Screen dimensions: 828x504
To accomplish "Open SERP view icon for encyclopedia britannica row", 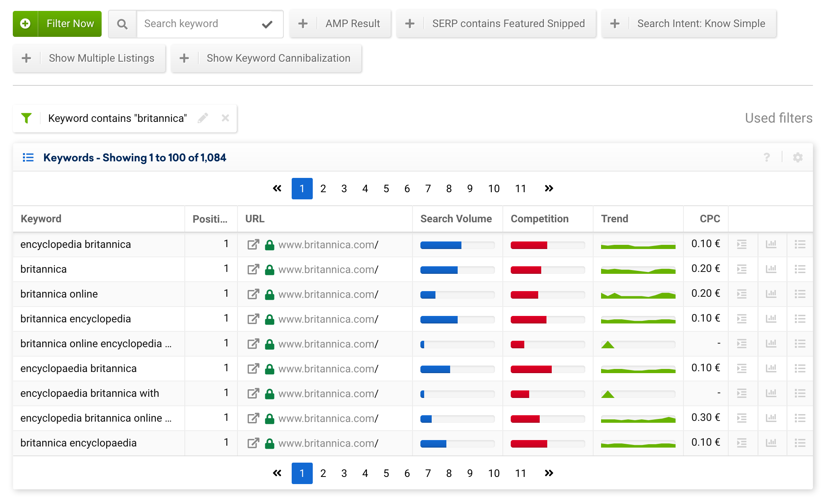I will 742,244.
